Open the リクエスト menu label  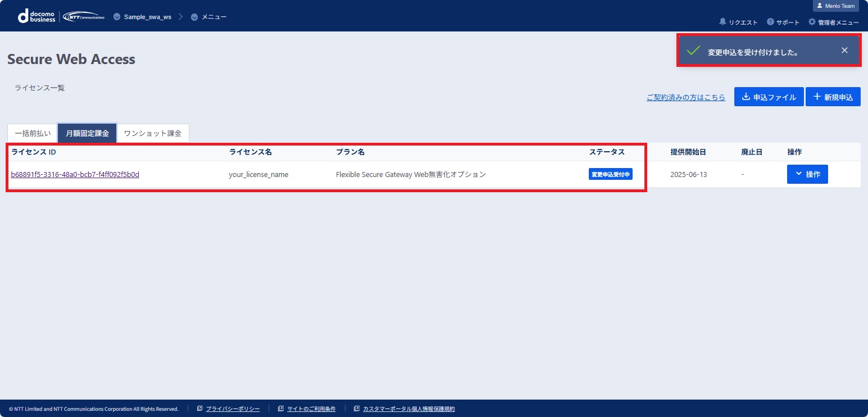pyautogui.click(x=743, y=22)
